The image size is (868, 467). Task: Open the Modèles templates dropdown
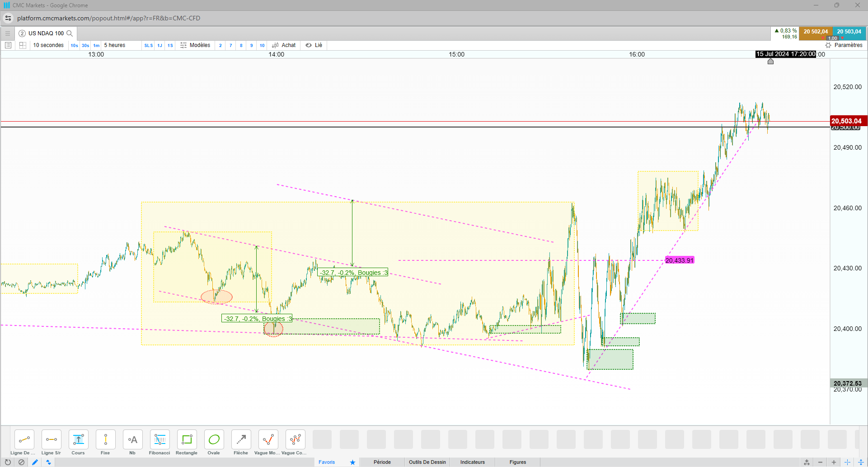[x=195, y=45]
